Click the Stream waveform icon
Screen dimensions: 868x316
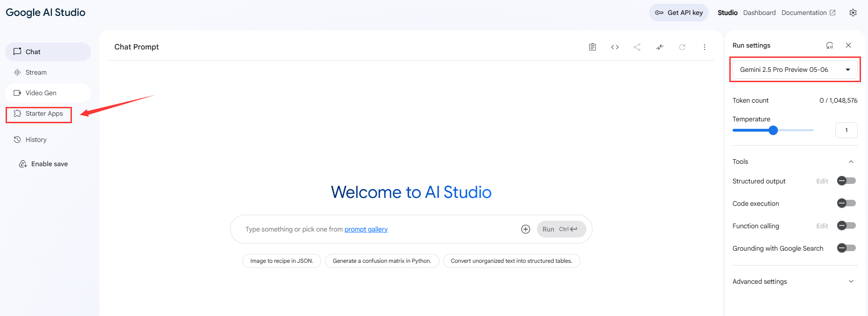(17, 72)
